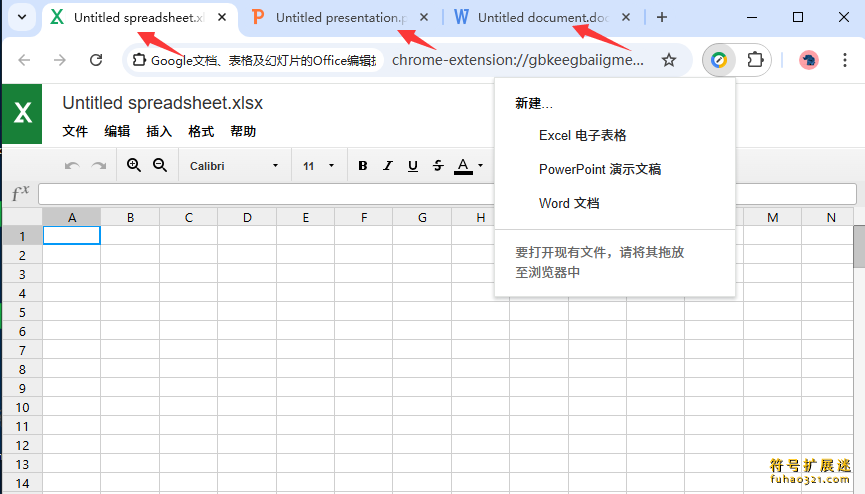The height and width of the screenshot is (494, 865).
Task: Toggle italic formatting
Action: tap(388, 166)
